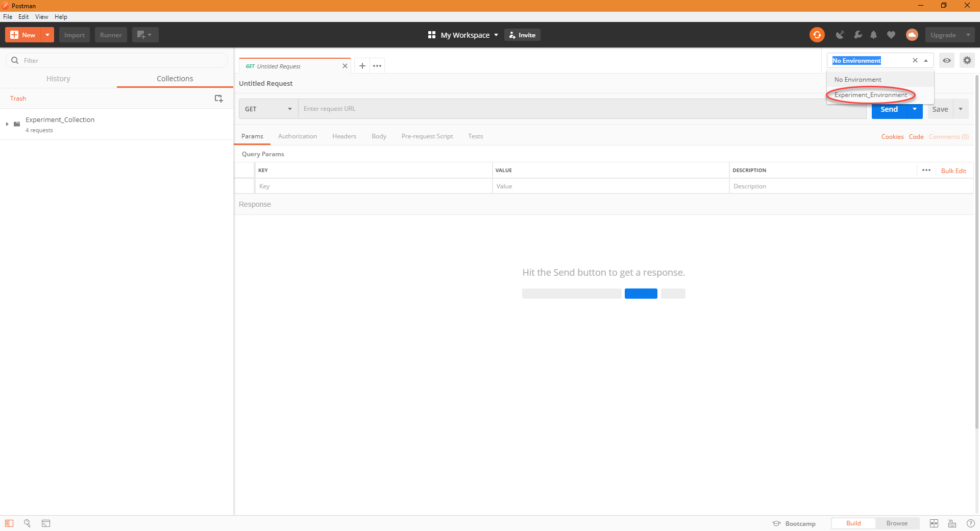Click the request URL input field
This screenshot has width=980, height=531.
[582, 109]
